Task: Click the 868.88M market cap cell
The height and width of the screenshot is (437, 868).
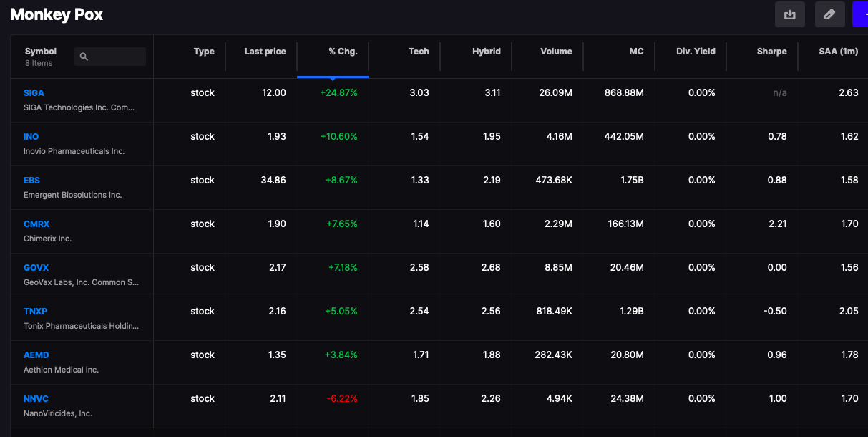Action: point(624,93)
